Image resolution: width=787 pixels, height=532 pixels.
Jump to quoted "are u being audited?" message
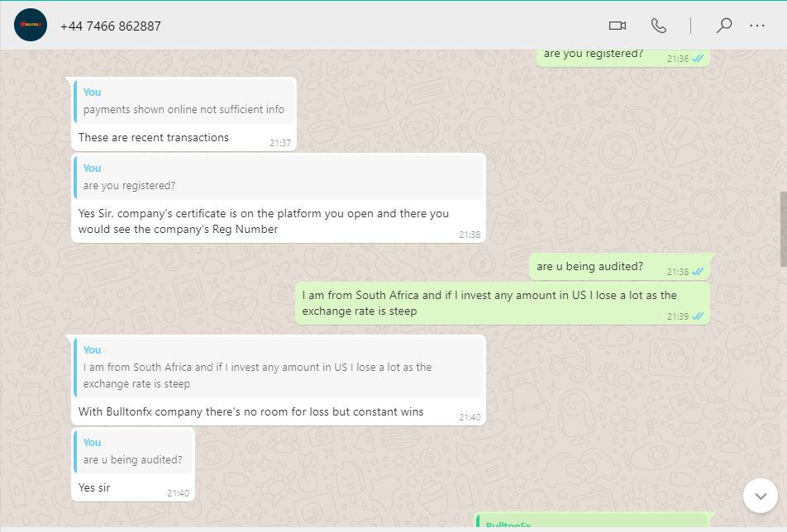134,452
